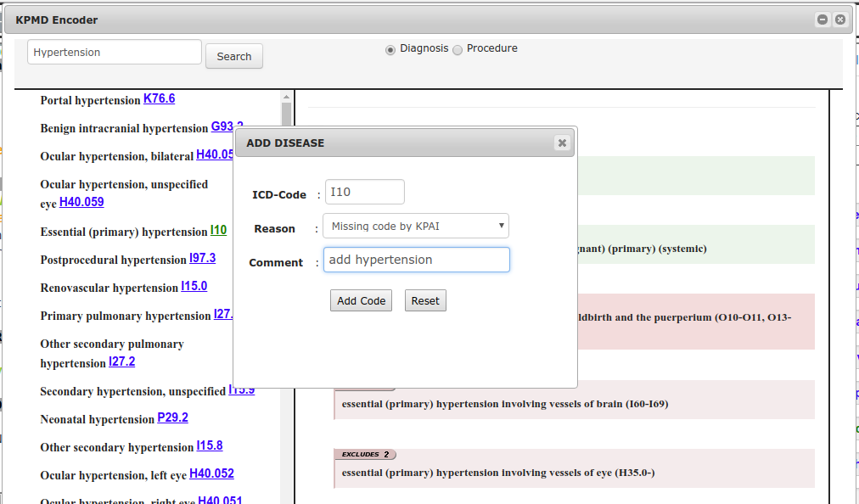
Task: Select the Diagnosis radio button
Action: (390, 49)
